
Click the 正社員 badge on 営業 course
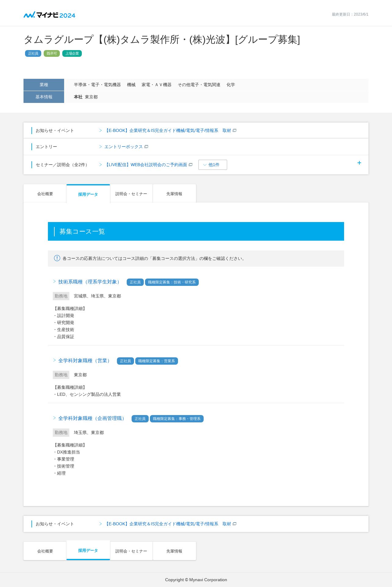pyautogui.click(x=125, y=361)
